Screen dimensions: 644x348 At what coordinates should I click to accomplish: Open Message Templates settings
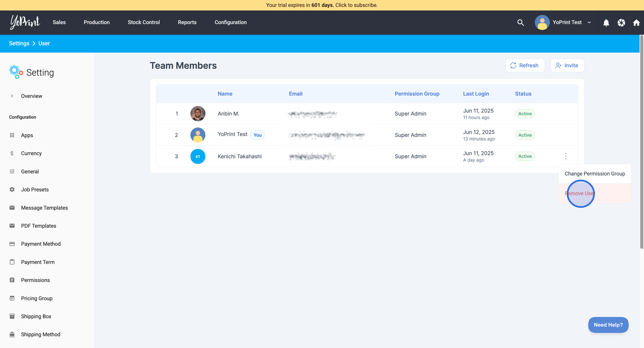pos(44,208)
